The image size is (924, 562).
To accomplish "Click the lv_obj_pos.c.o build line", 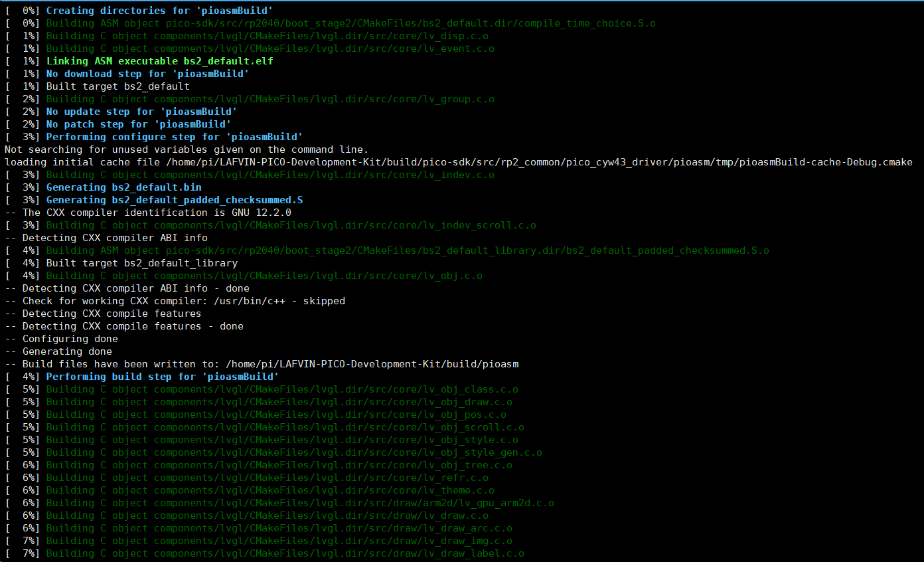I will coord(255,415).
